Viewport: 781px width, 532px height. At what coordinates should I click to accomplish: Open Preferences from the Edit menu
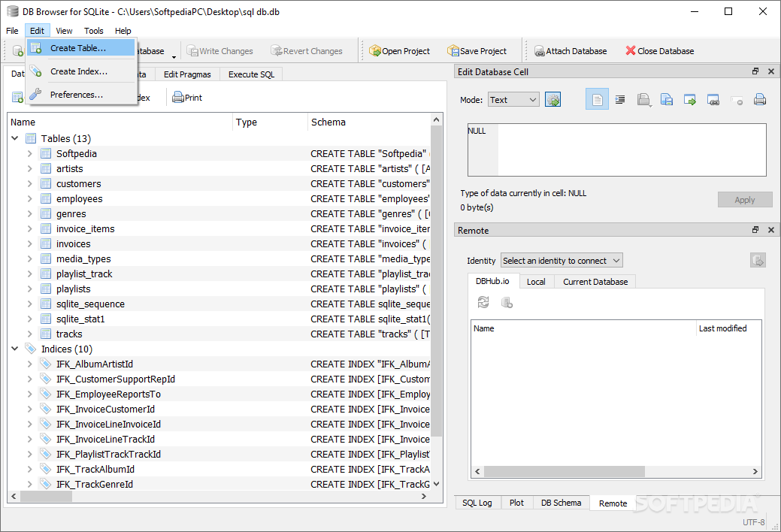coord(80,94)
